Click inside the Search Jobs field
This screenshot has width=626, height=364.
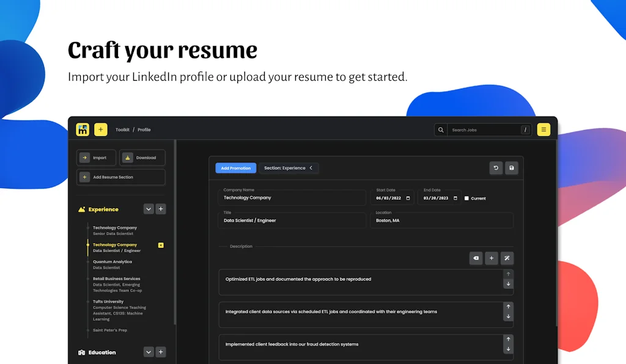(483, 129)
